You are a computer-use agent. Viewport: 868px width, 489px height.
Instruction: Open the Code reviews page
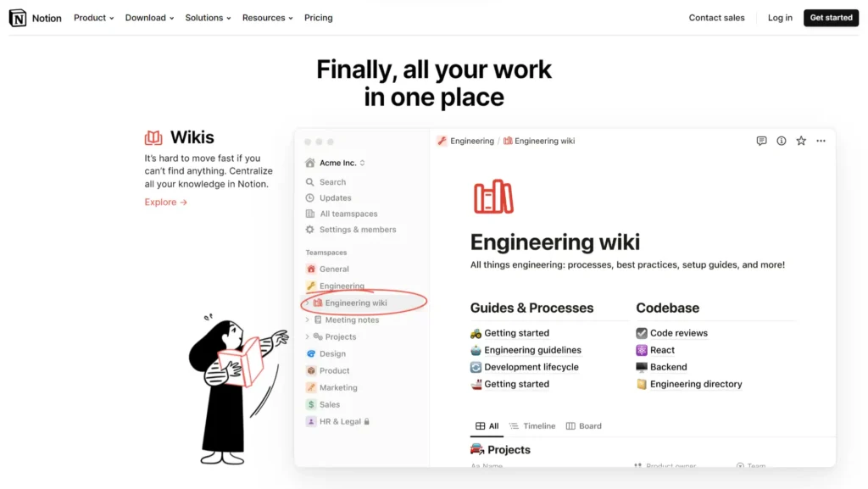coord(678,333)
